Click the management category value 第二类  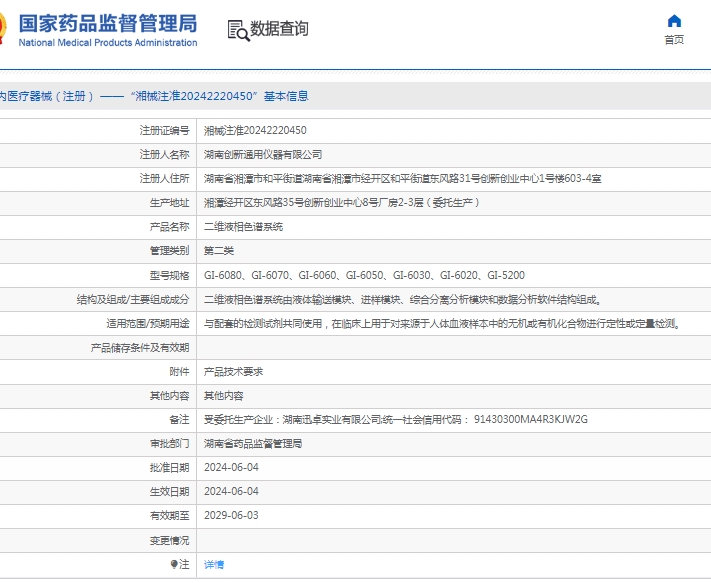click(x=219, y=251)
